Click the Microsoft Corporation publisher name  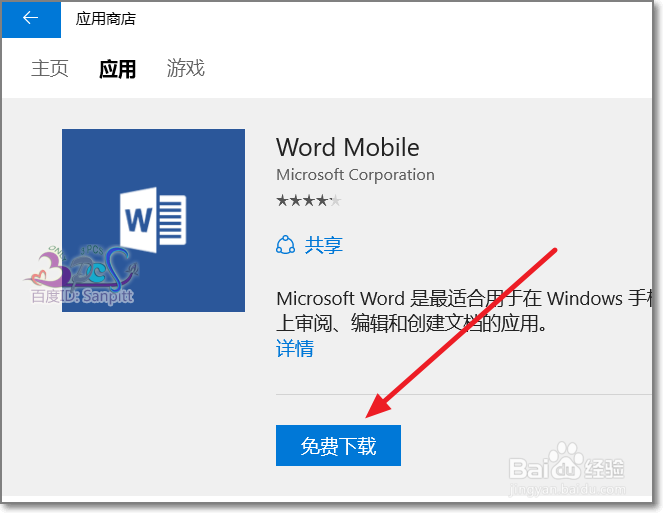pos(355,175)
